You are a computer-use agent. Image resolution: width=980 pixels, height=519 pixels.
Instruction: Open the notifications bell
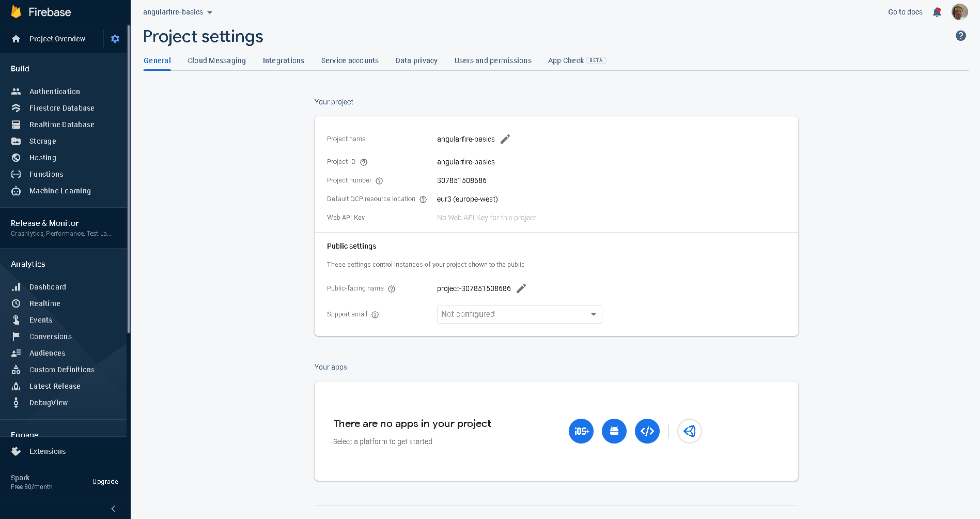coord(937,12)
